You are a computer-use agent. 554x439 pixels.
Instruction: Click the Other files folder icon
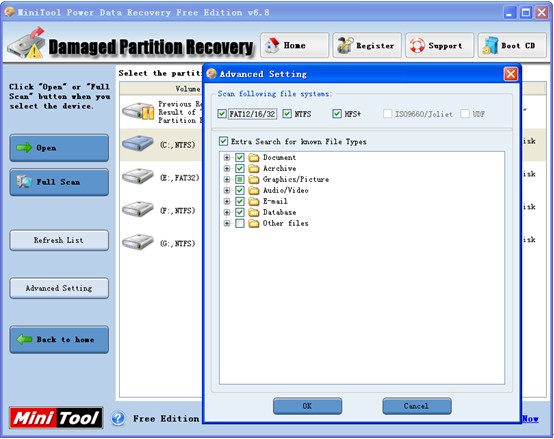tap(254, 223)
